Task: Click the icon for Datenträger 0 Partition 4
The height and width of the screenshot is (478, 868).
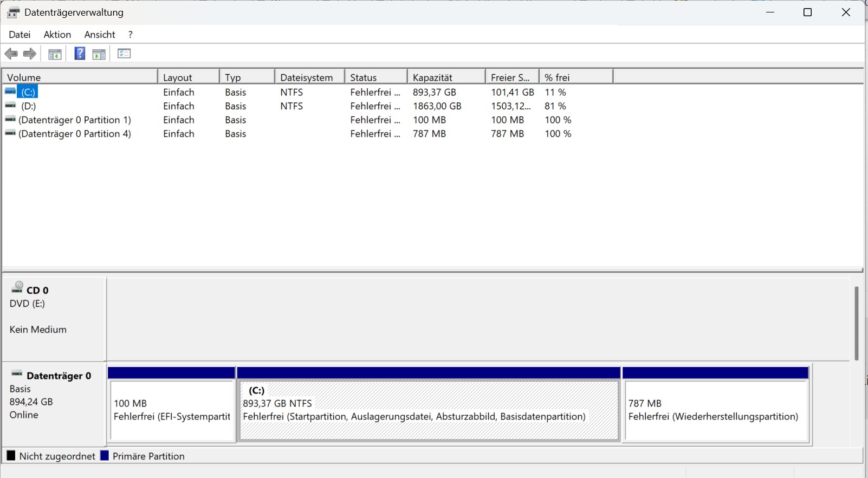Action: click(x=10, y=133)
